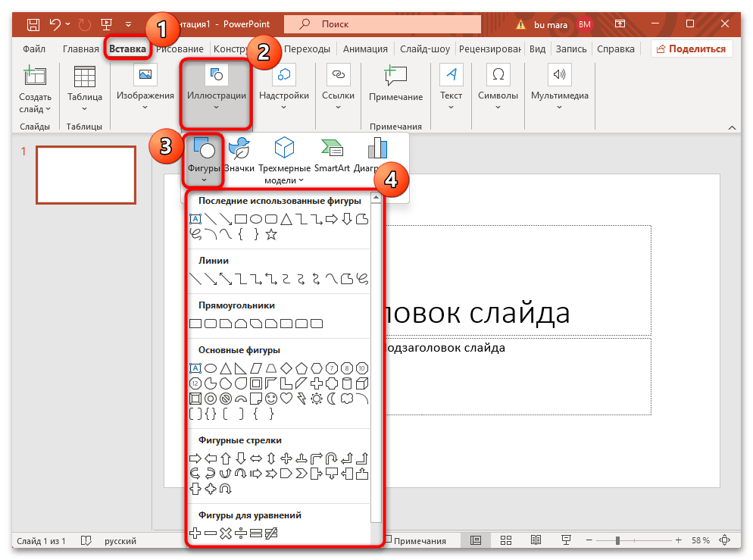
Task: Select the first rectangle in Прямоугольники
Action: [x=195, y=324]
